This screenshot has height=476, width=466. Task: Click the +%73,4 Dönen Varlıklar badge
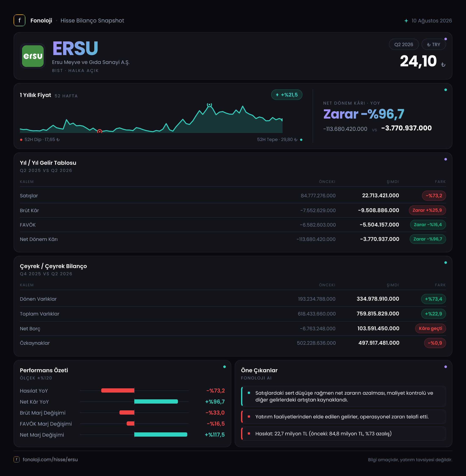(433, 299)
